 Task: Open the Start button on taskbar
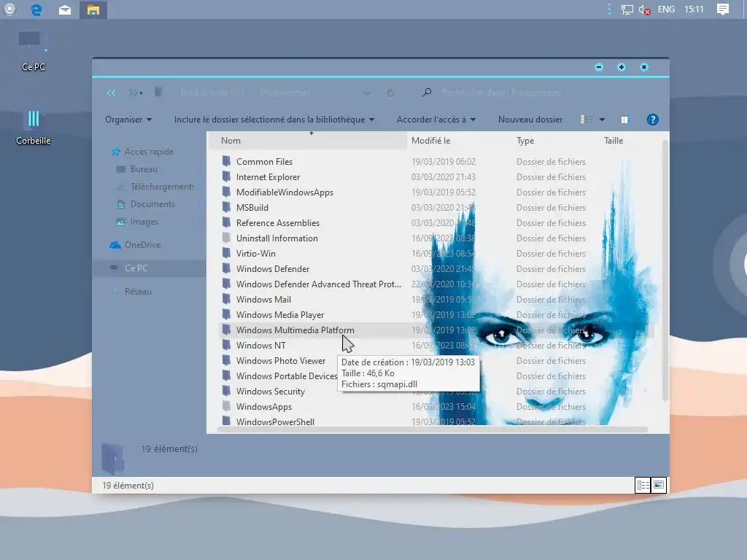tap(9, 9)
